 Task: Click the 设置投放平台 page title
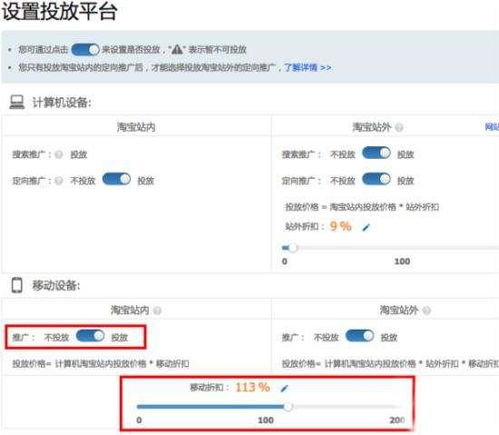tap(59, 12)
